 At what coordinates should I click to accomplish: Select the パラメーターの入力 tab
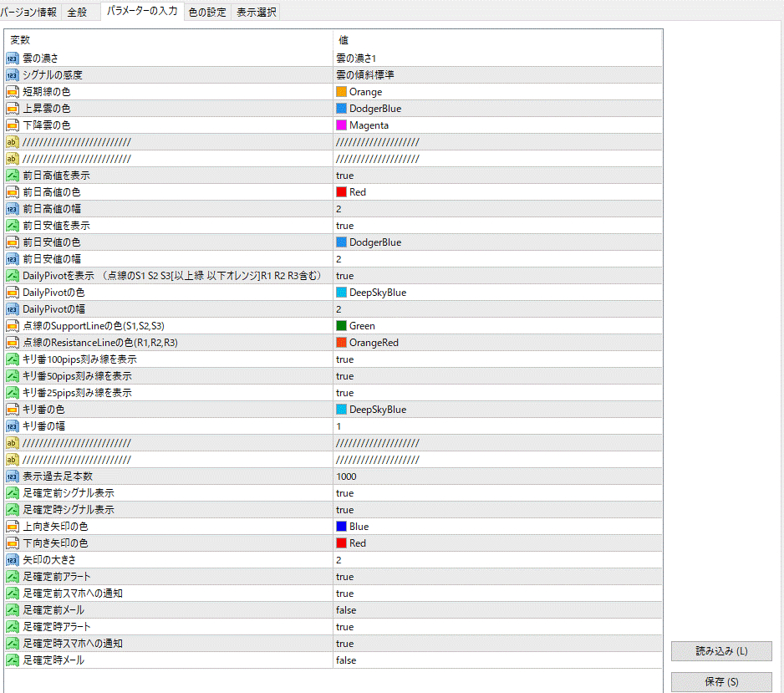142,11
